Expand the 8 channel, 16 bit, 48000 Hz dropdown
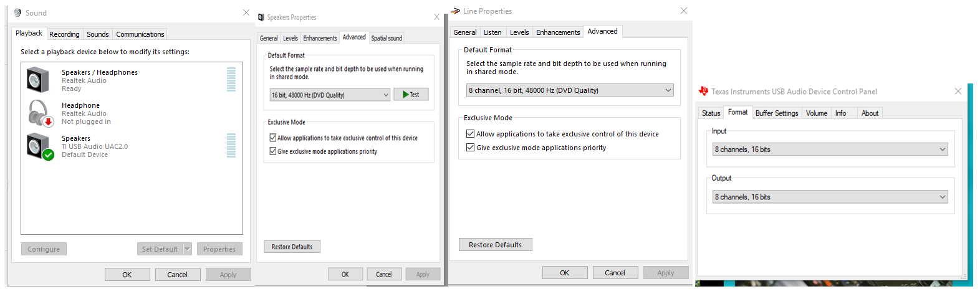980x294 pixels. point(570,90)
